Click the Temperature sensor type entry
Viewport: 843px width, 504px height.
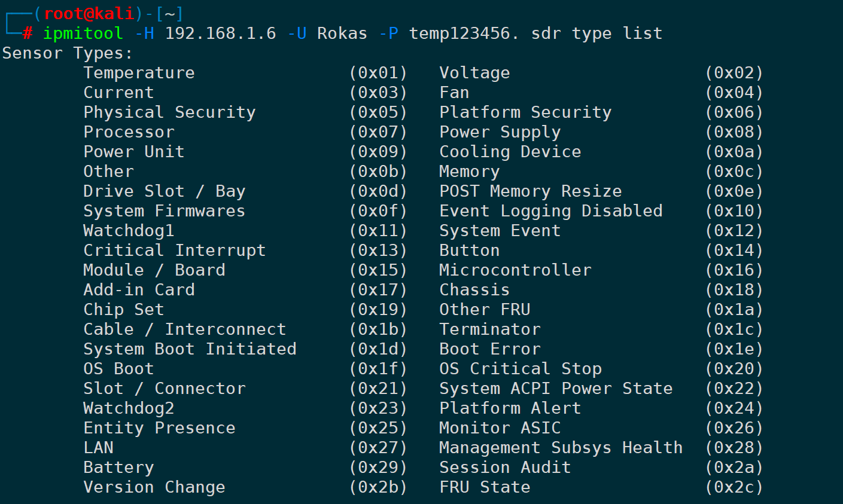[139, 73]
